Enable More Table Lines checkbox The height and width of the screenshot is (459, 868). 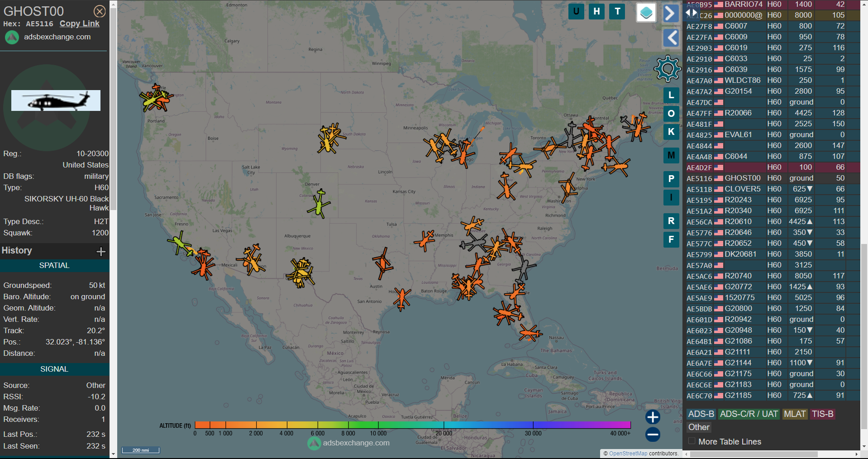[692, 441]
